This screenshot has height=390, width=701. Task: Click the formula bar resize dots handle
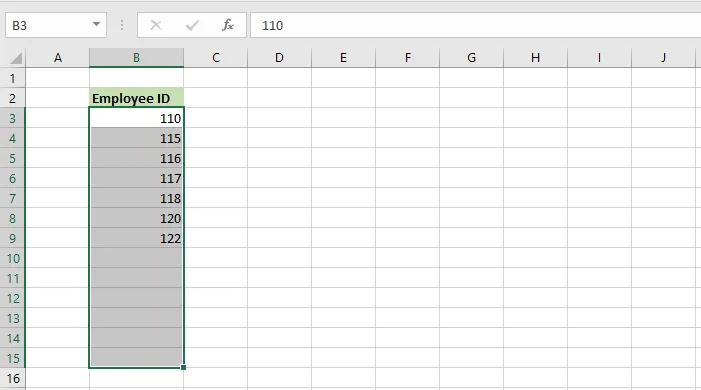point(122,25)
